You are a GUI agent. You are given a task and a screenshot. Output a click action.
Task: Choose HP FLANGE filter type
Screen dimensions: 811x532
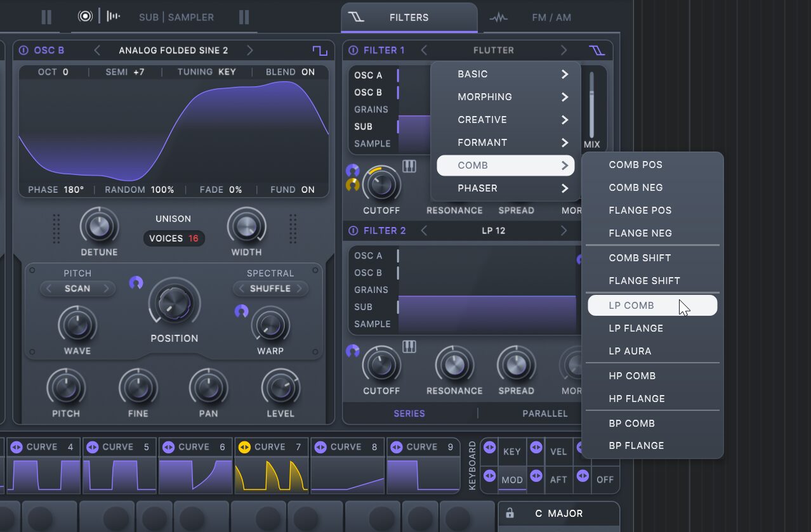point(652,399)
